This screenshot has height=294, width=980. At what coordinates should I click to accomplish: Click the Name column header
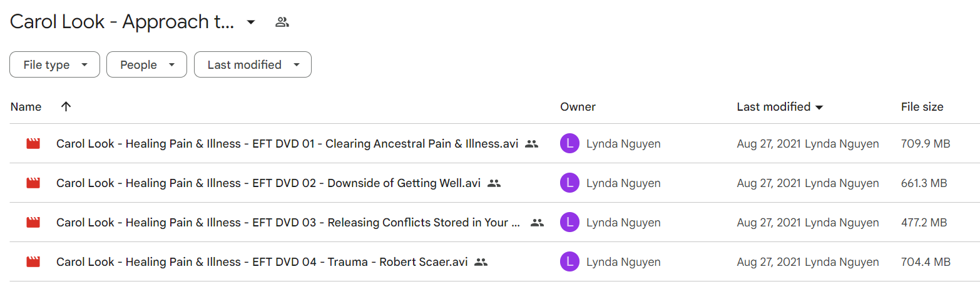(x=26, y=107)
